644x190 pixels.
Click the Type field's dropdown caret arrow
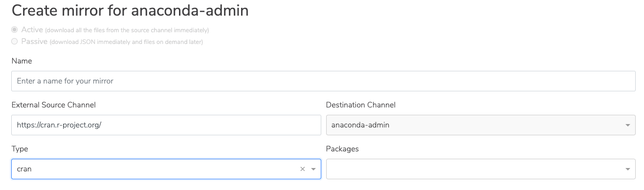[313, 169]
